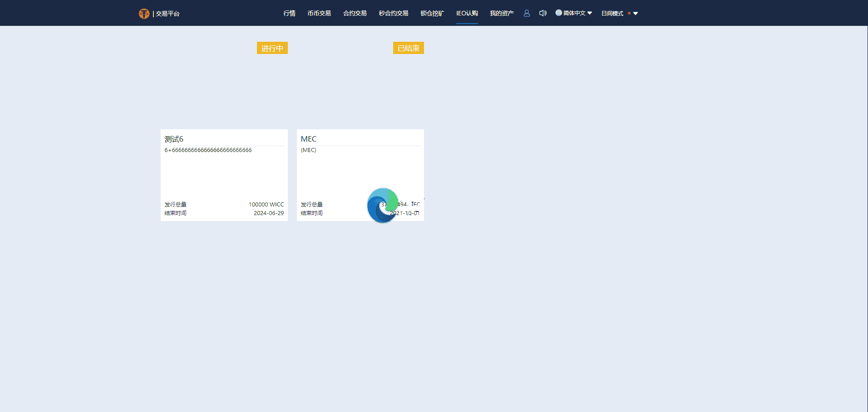Open the 行情 market menu
This screenshot has width=868, height=412.
click(289, 13)
